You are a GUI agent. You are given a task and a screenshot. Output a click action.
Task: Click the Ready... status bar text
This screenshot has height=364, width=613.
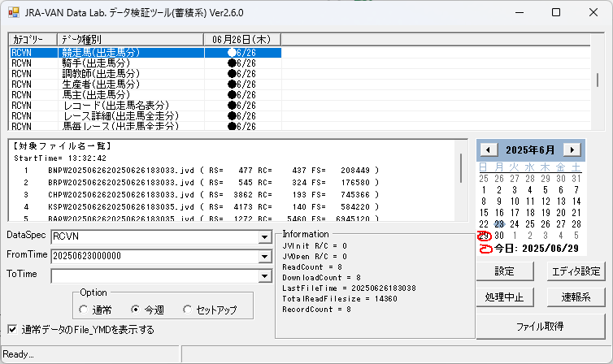click(x=18, y=354)
